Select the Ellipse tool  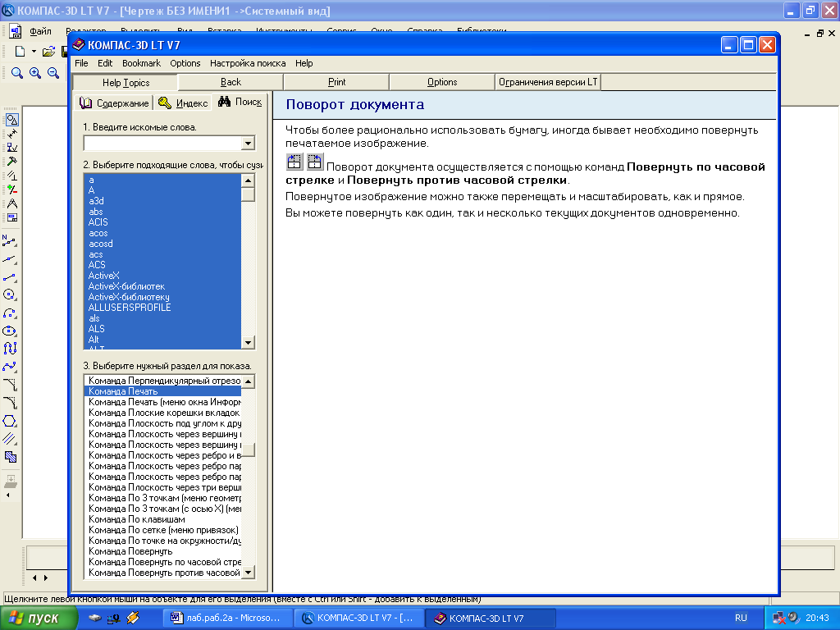10,331
